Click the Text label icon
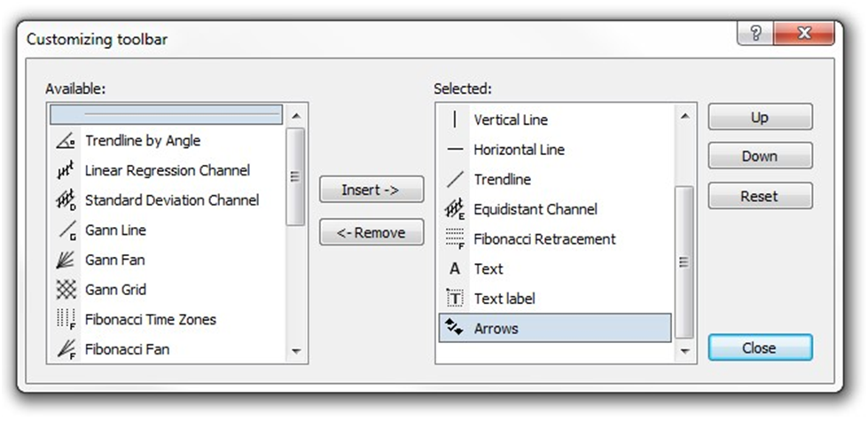Viewport: 868px width, 421px height. tap(455, 299)
